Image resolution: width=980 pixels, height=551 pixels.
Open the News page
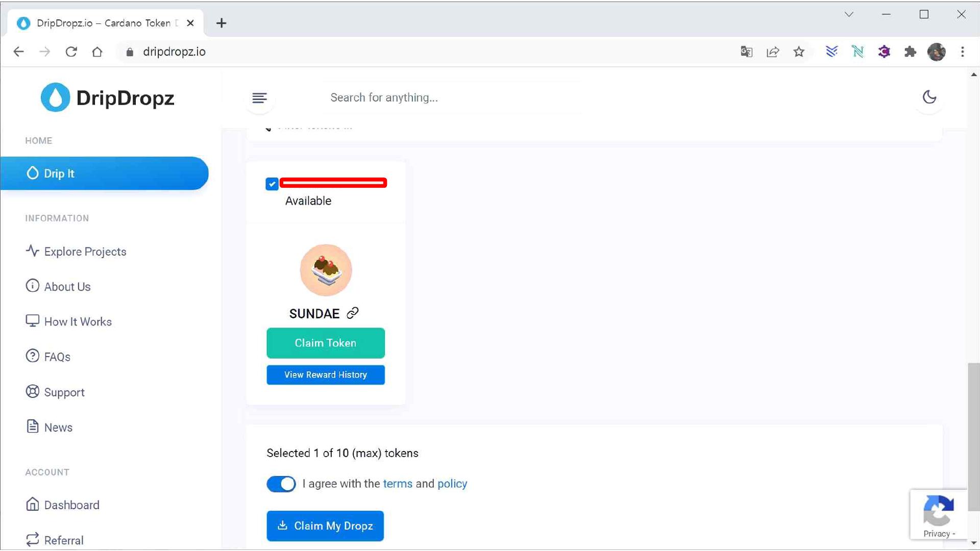(x=49, y=428)
